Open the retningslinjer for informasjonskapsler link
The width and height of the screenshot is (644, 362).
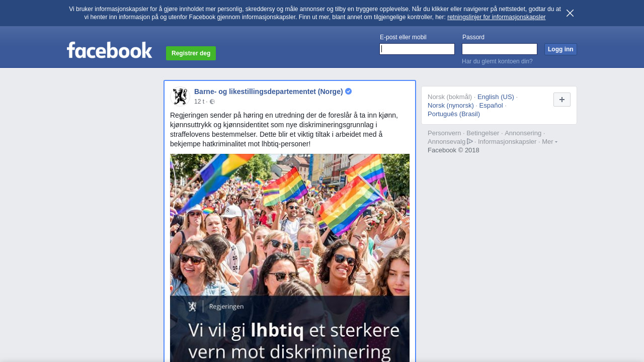(x=496, y=17)
